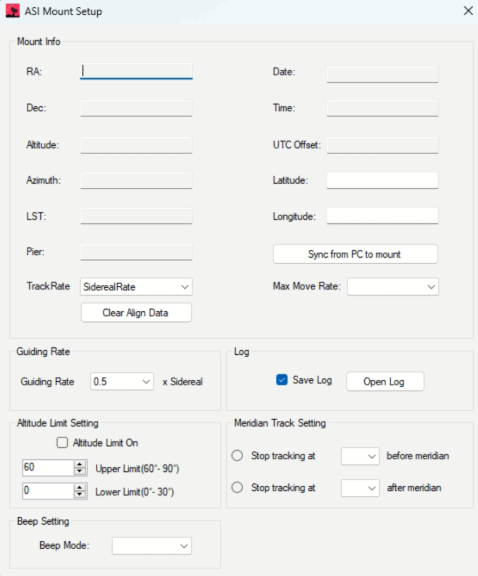Click the Latitude input field
The image size is (478, 576).
point(382,180)
